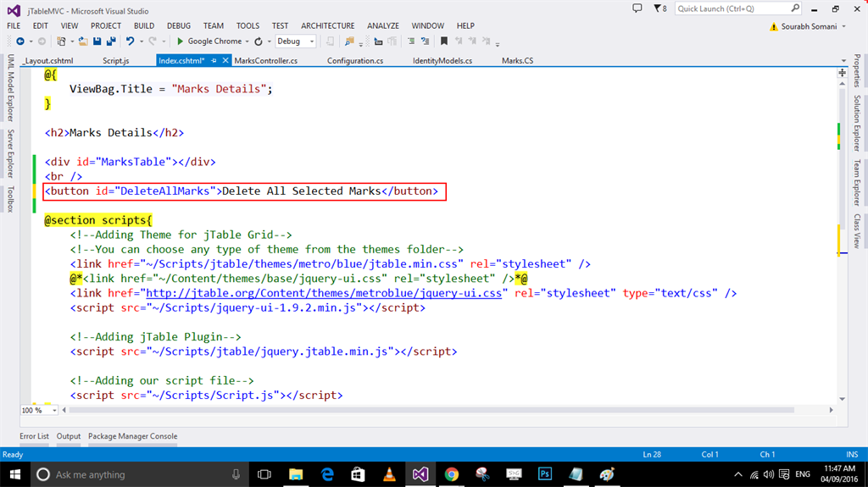Switch to the MarksController.cs tab
The width and height of the screenshot is (868, 487).
coord(266,61)
